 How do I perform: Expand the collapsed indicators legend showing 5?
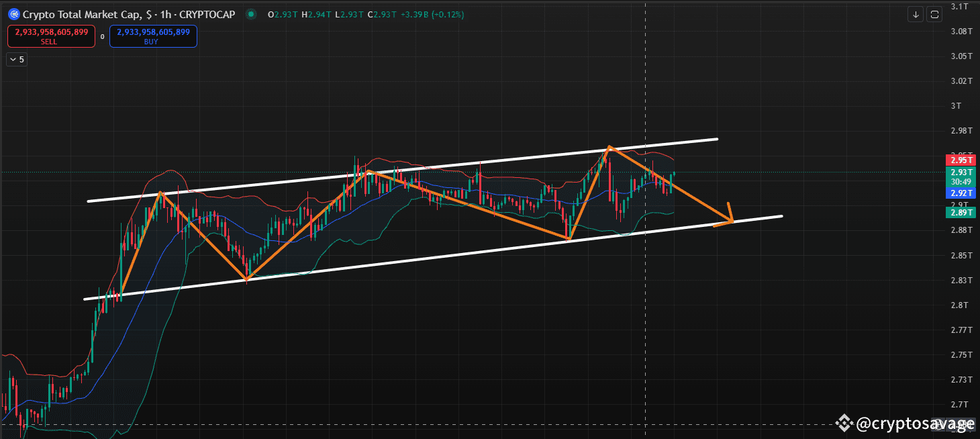[x=17, y=60]
